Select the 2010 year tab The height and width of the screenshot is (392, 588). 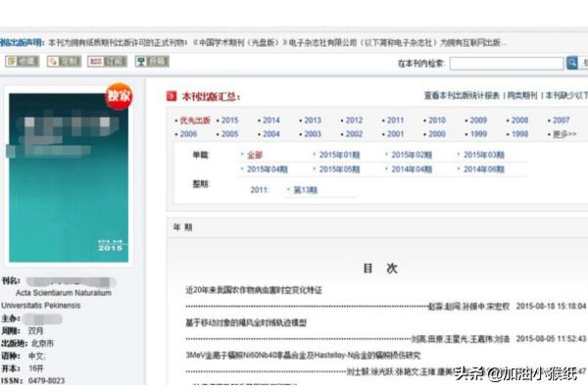click(436, 121)
